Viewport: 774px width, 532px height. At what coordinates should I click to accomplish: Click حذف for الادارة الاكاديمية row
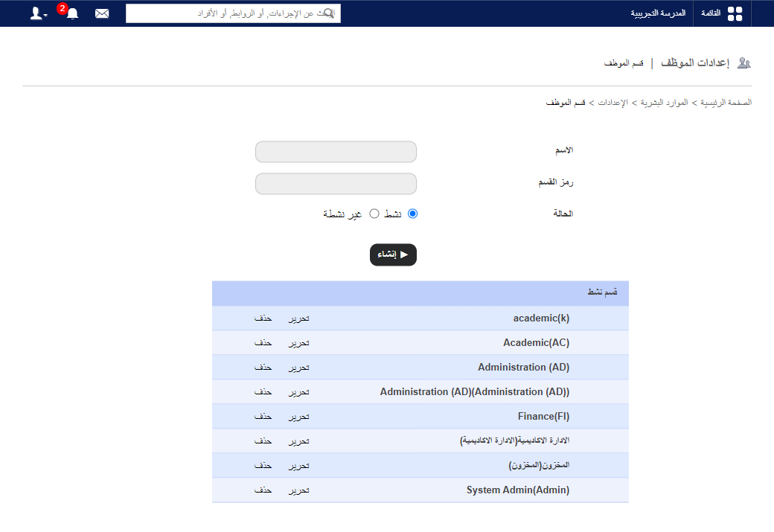point(263,441)
